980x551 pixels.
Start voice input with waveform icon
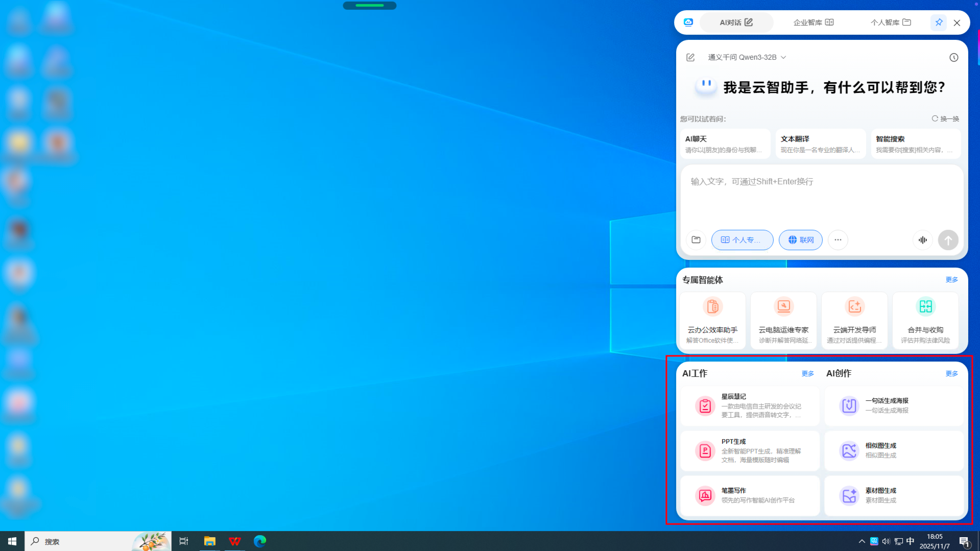point(922,240)
